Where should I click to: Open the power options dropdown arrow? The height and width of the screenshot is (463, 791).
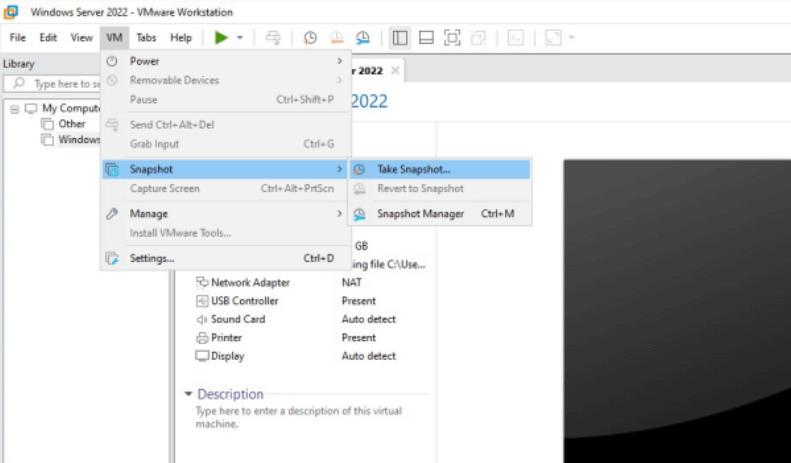240,37
